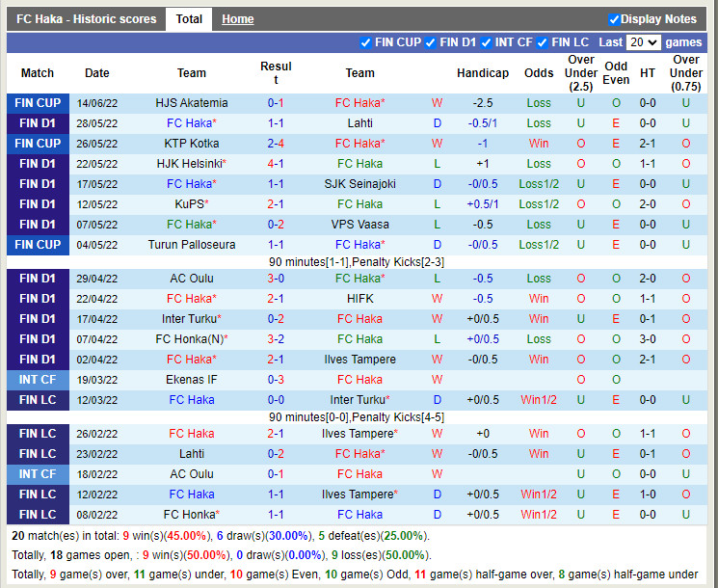Toggle the FIN CUP filter checkbox
Viewport: 718px width, 588px height.
click(x=365, y=42)
